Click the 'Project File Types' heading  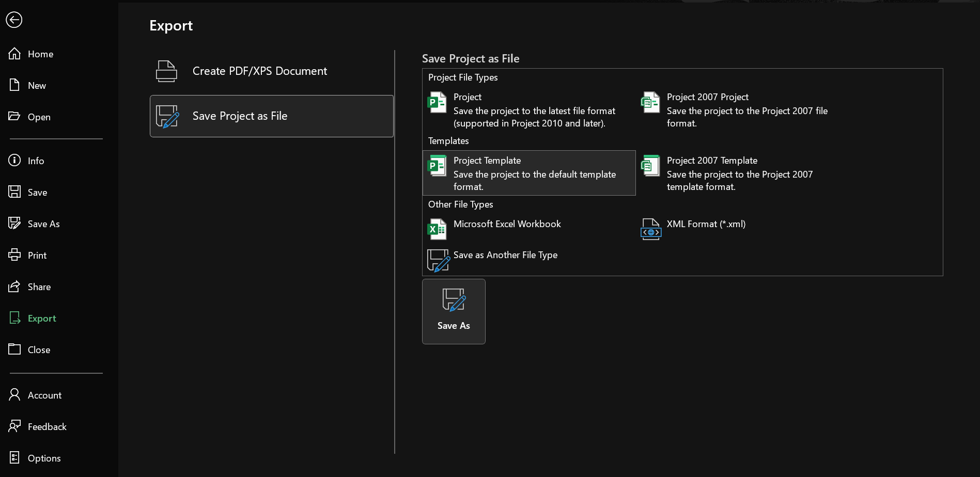pos(463,77)
